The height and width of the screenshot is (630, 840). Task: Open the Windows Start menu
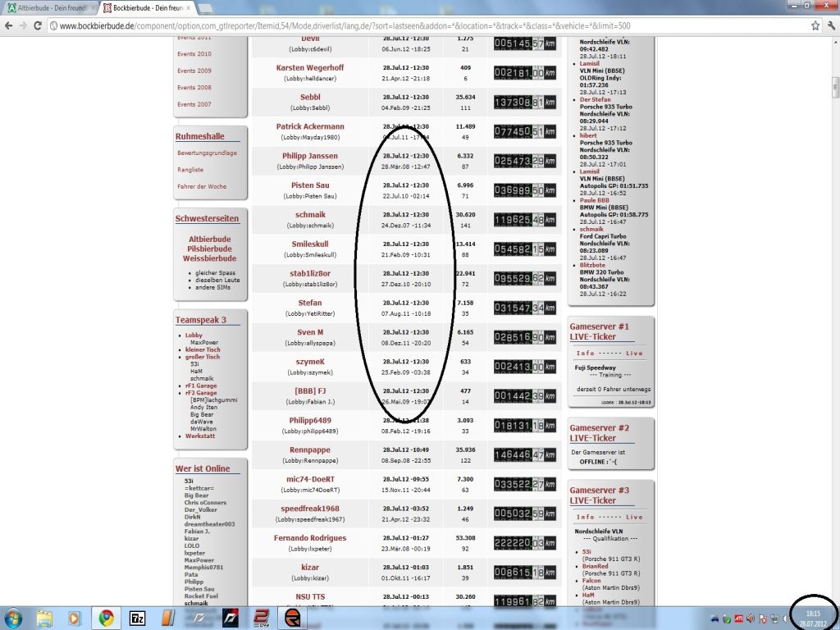pos(14,617)
